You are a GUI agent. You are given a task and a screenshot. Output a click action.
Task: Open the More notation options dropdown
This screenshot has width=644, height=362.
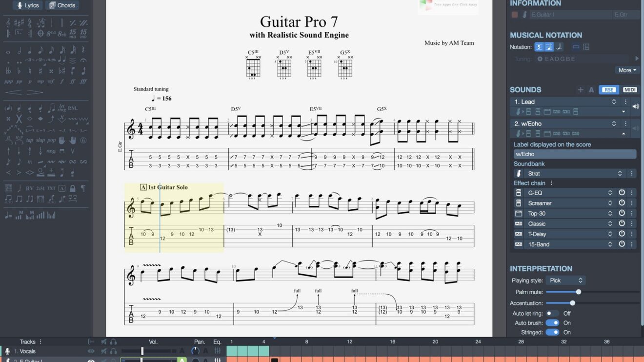coord(627,70)
